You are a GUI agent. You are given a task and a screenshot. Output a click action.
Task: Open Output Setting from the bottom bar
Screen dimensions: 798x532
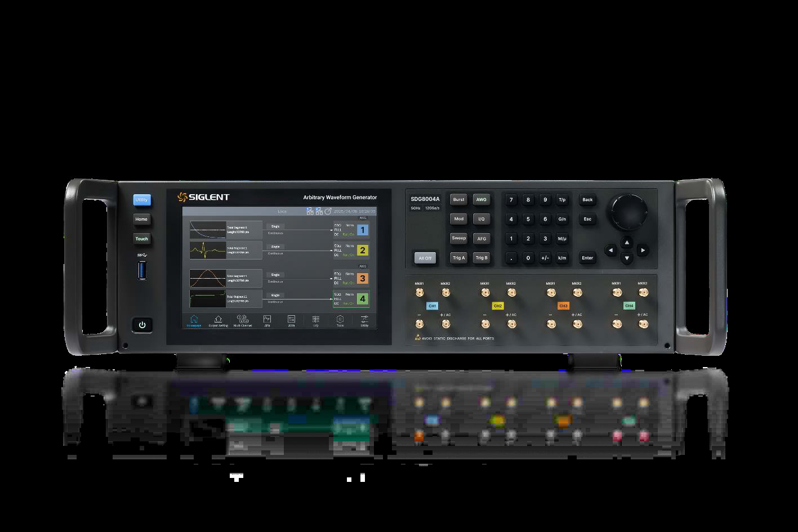(218, 320)
